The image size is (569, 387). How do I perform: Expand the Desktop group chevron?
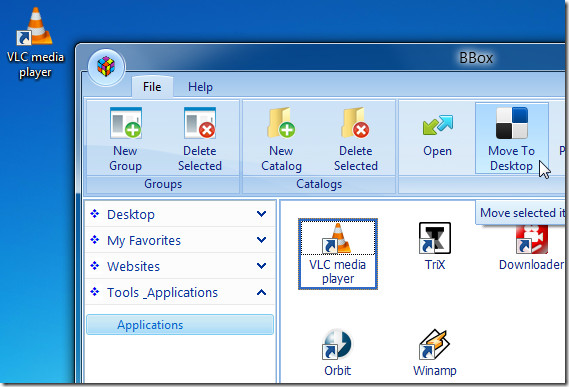point(261,214)
